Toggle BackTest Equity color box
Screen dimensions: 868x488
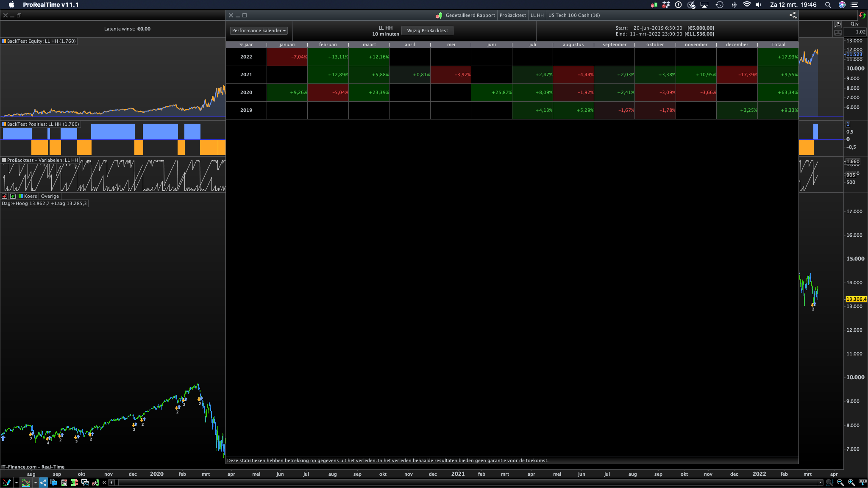point(4,41)
